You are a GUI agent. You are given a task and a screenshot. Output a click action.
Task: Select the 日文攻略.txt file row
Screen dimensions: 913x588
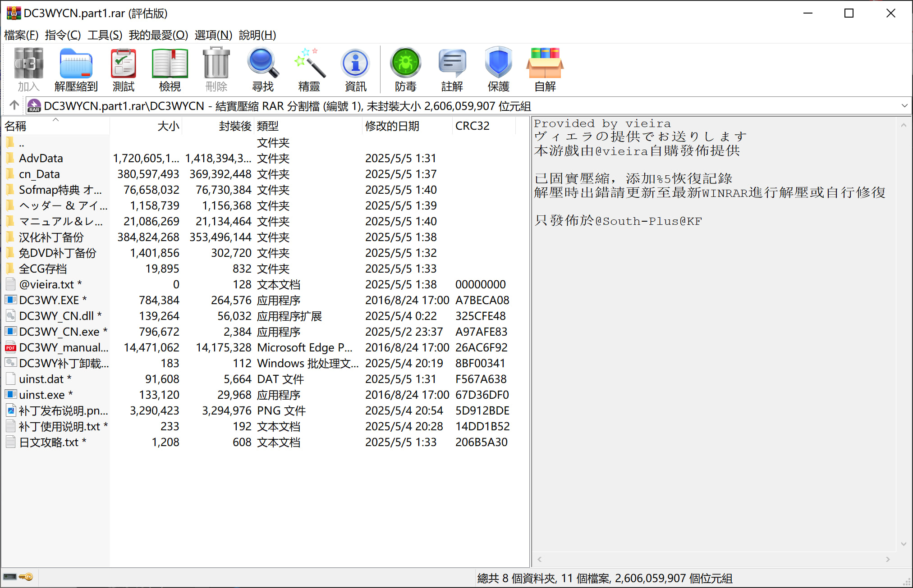[259, 442]
